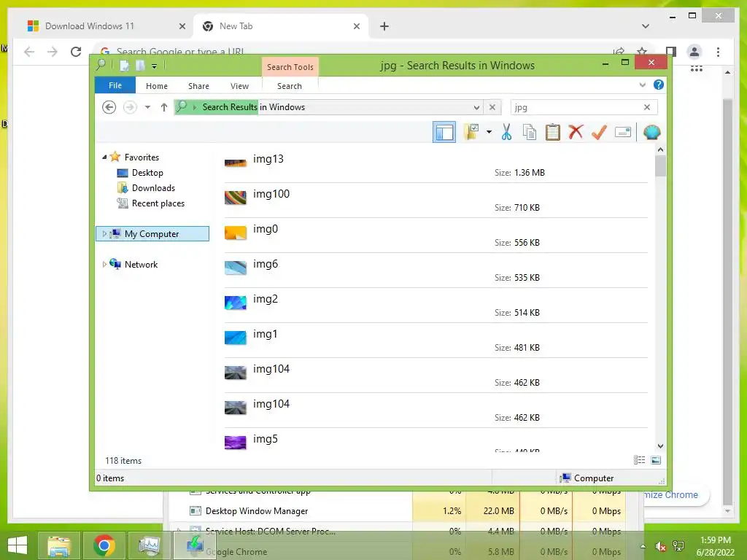This screenshot has width=747, height=560.
Task: Open a new Chrome tab
Action: pyautogui.click(x=384, y=26)
